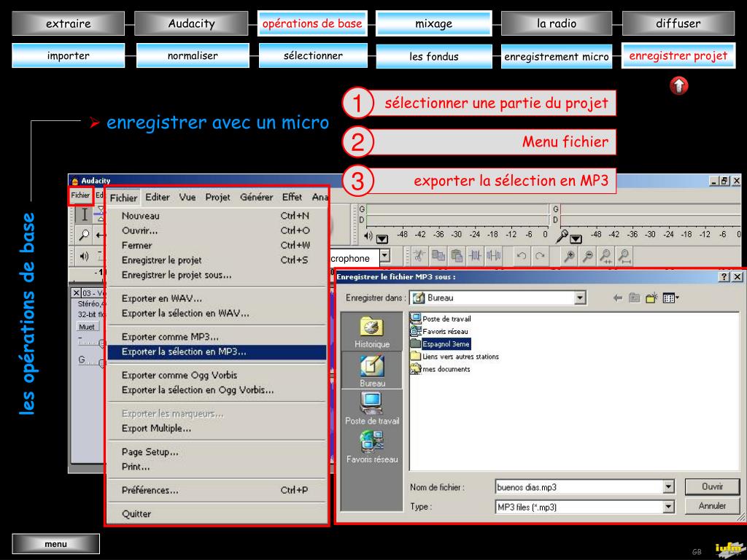Choose Export Multiple menu item

217,429
